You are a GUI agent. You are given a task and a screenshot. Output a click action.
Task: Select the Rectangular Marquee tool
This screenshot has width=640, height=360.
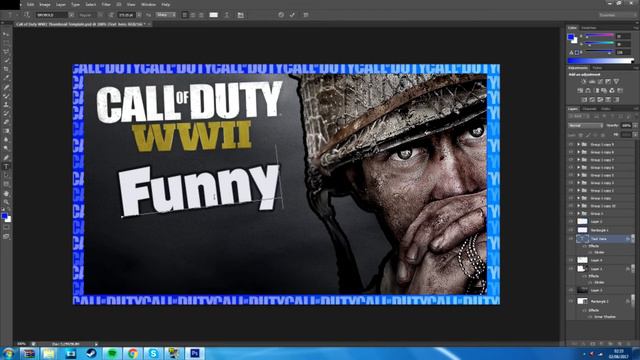click(6, 43)
